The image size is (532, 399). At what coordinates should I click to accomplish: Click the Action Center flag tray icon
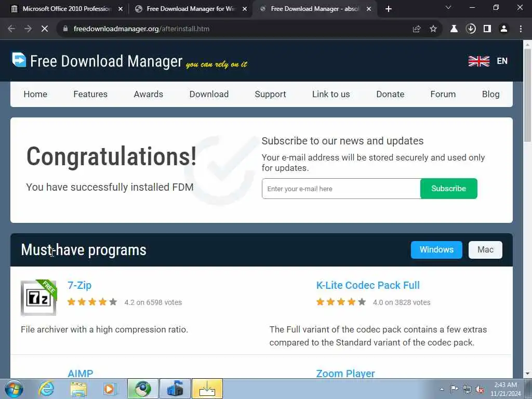pos(454,389)
